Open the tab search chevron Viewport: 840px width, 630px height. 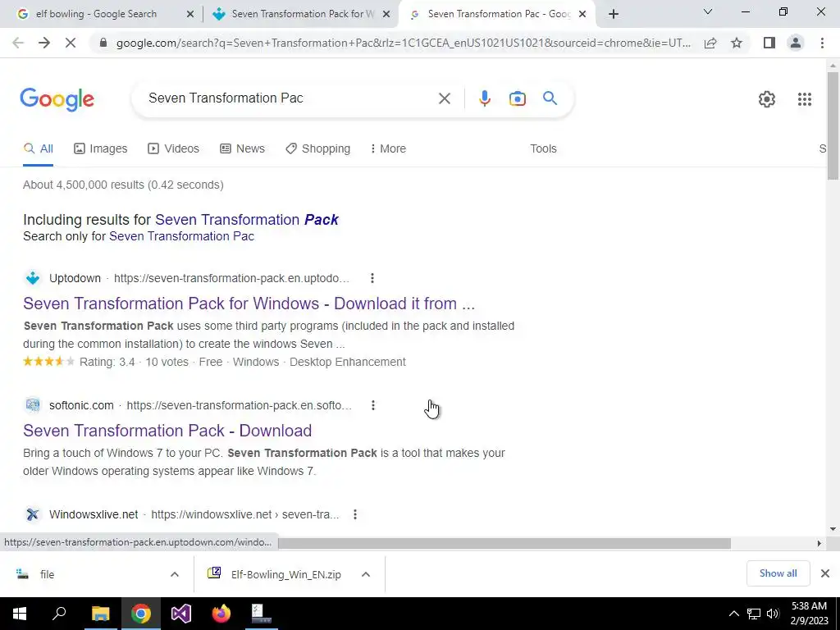point(708,11)
